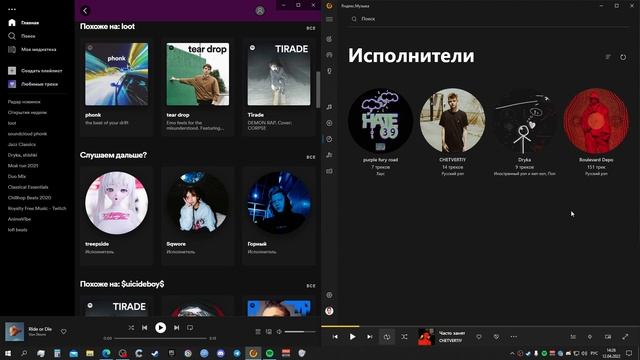Dislike the current Yandex Music track (broken heart)
The width and height of the screenshot is (640, 360).
point(496,337)
